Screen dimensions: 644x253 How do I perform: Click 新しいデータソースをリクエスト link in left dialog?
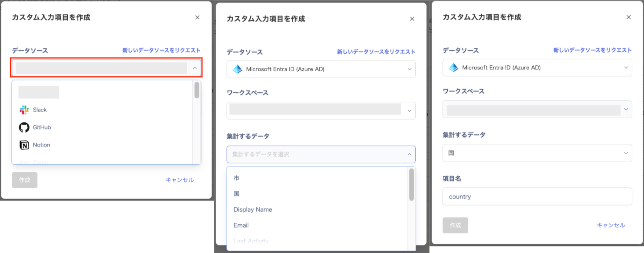click(x=161, y=50)
